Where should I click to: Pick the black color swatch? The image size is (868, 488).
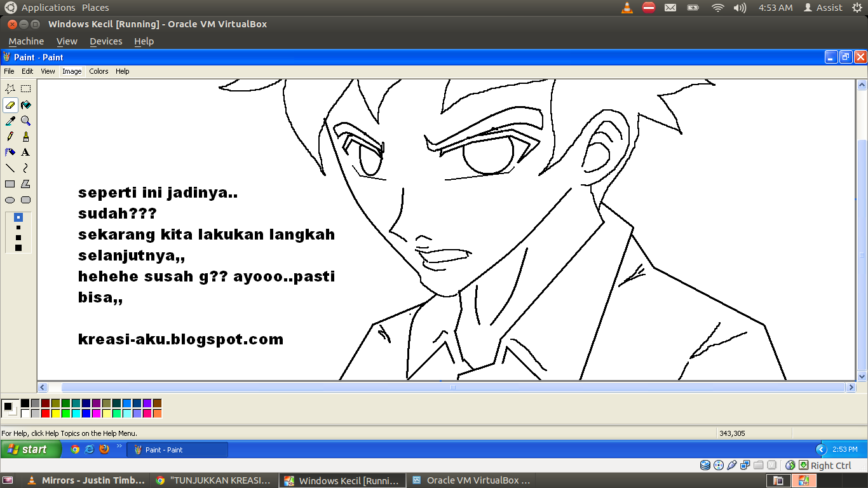[25, 403]
